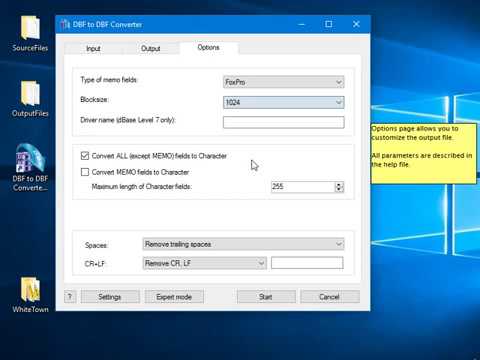
Task: Enable Convert ALL fields to Character checkbox
Action: click(x=85, y=156)
